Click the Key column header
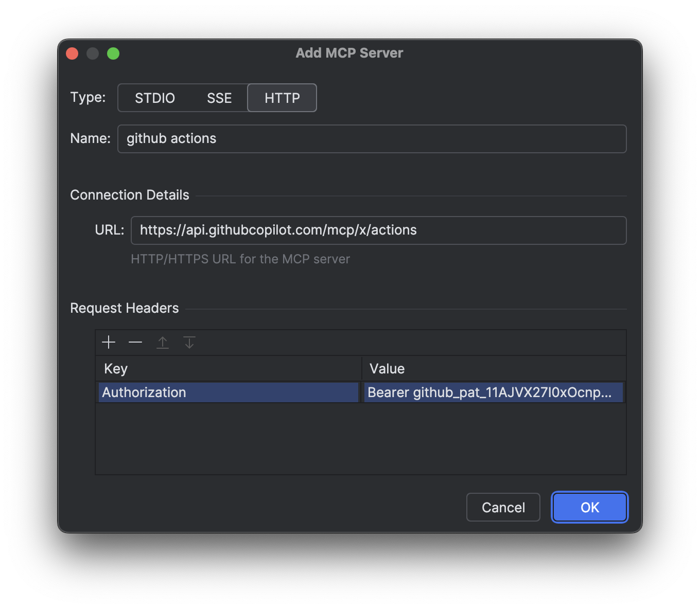This screenshot has width=700, height=609. click(229, 369)
